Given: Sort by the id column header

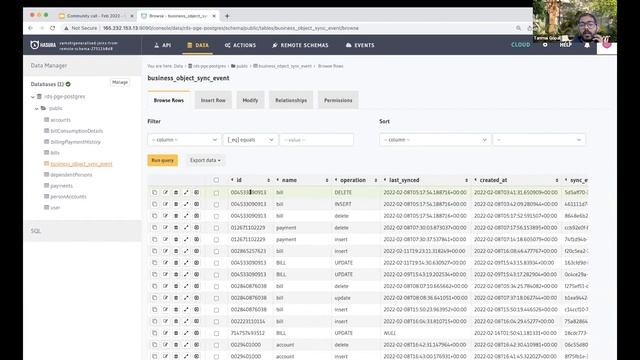Looking at the screenshot, I should [x=250, y=180].
